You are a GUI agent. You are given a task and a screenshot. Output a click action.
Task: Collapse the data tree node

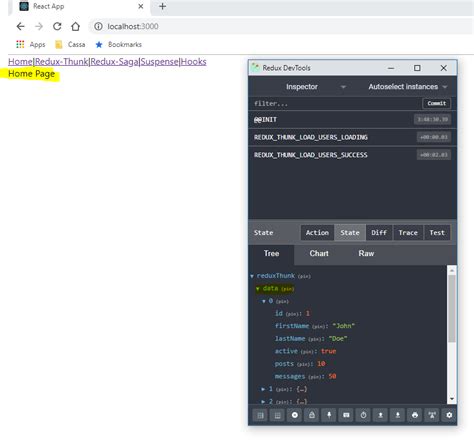click(258, 289)
